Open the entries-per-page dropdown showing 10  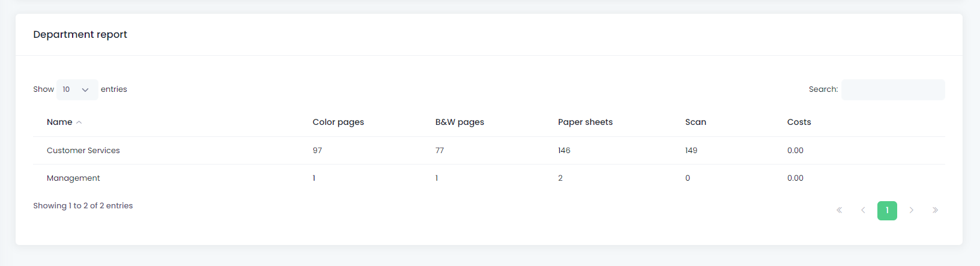tap(77, 89)
